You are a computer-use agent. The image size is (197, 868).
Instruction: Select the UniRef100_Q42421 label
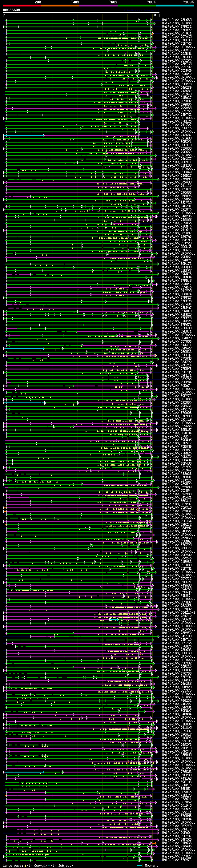pyautogui.click(x=177, y=498)
